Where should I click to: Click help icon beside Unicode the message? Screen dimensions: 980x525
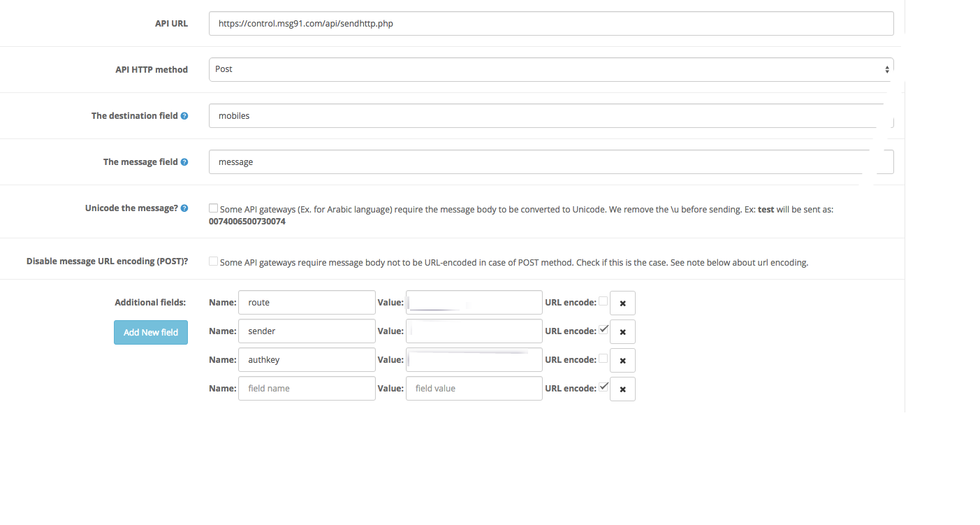pyautogui.click(x=184, y=208)
